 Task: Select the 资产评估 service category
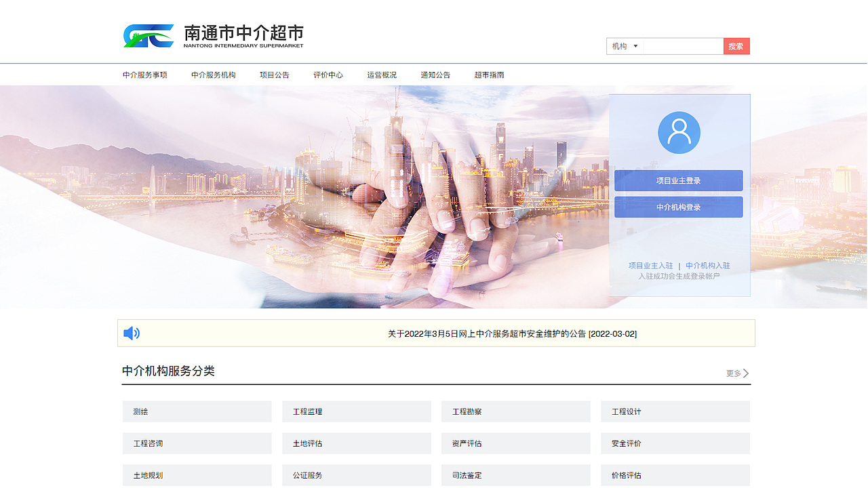[515, 443]
